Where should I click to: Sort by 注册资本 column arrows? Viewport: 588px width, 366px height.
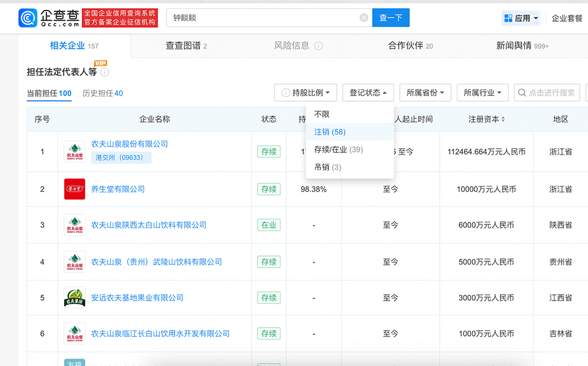(x=503, y=119)
